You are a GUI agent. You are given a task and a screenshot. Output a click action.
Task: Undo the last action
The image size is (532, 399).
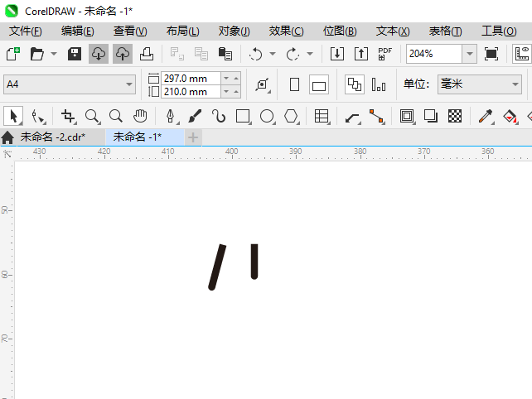click(x=256, y=54)
